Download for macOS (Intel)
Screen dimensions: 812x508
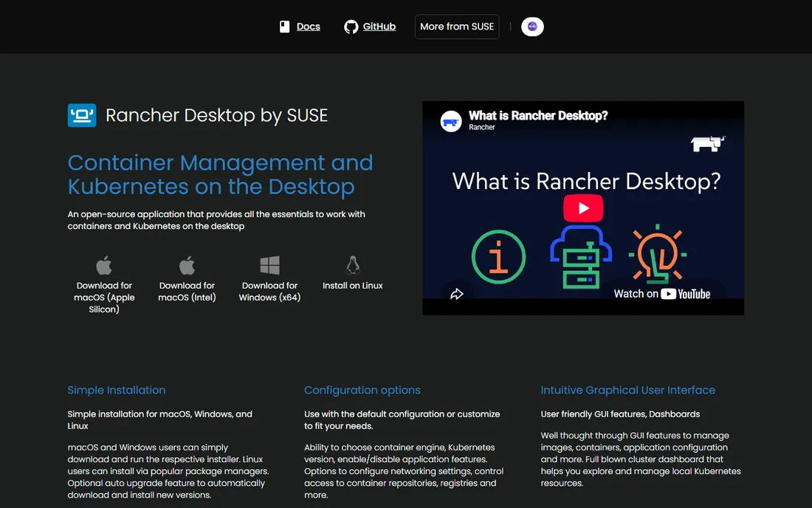click(187, 292)
